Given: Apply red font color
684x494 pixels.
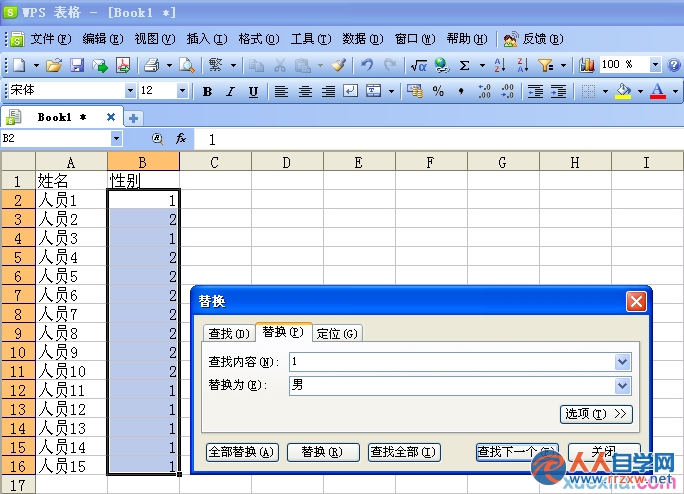Looking at the screenshot, I should 658,91.
